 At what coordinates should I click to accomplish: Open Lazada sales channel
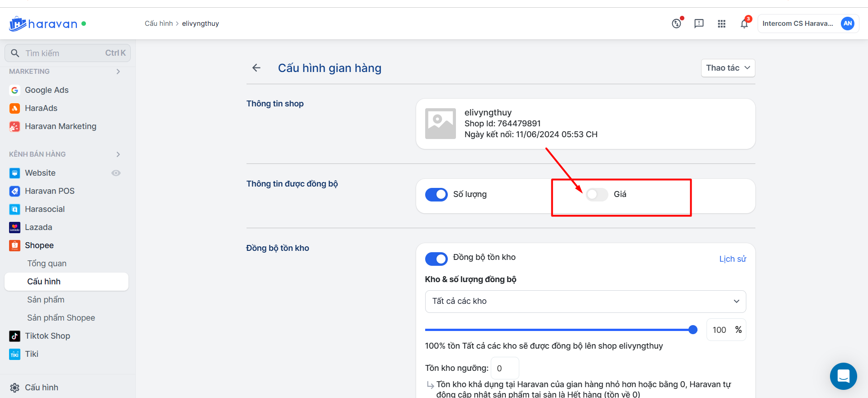pyautogui.click(x=38, y=227)
